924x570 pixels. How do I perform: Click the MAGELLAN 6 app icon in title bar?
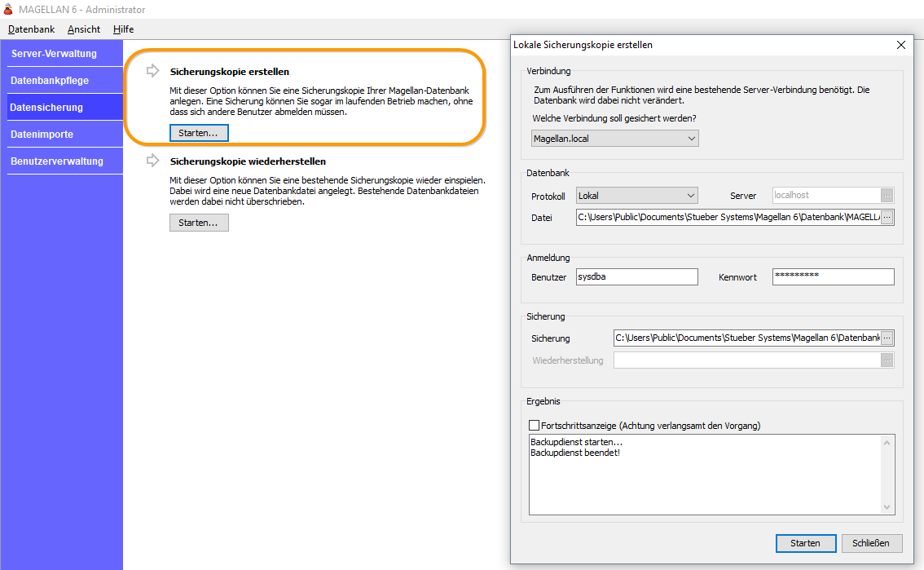pos(8,10)
